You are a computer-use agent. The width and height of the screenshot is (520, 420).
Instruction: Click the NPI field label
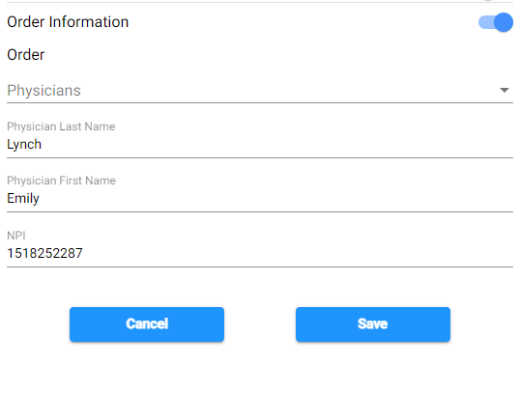(x=16, y=236)
